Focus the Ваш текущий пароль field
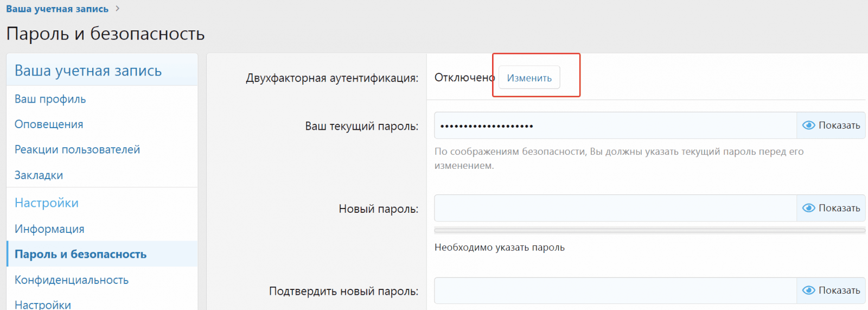This screenshot has height=310, width=868. pyautogui.click(x=615, y=125)
